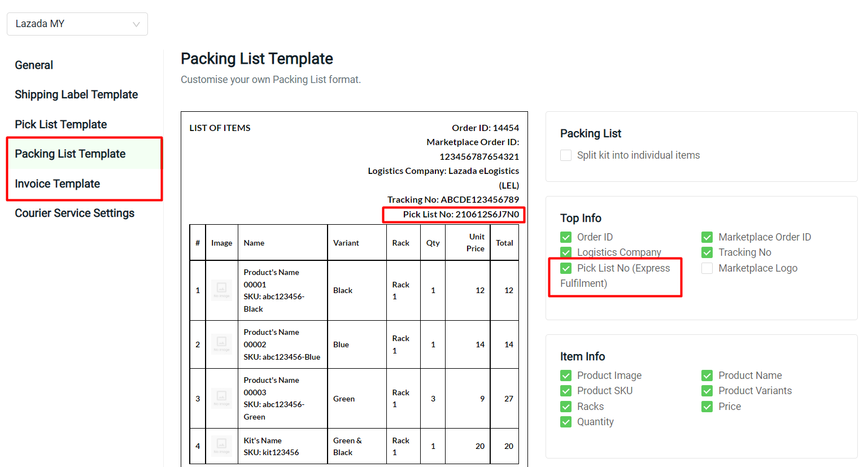Select the Pick List Template section
This screenshot has height=467, width=868.
(x=61, y=124)
